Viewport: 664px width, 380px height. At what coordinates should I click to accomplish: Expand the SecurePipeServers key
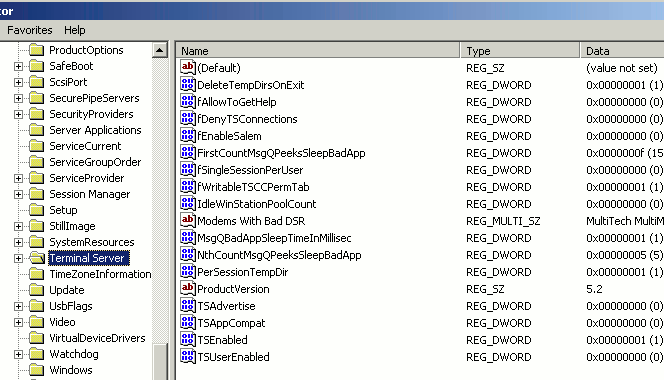coord(18,98)
